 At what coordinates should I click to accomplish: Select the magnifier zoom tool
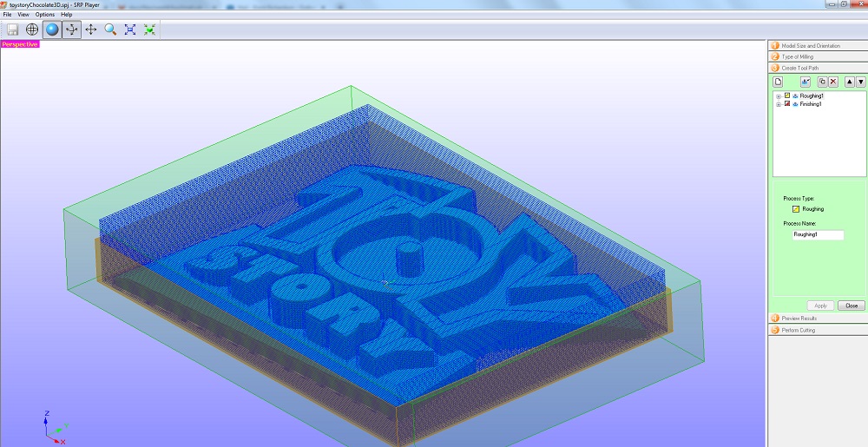[x=110, y=30]
